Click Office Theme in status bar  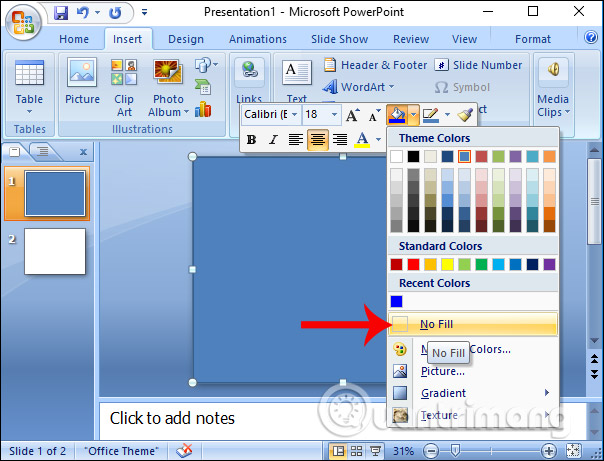[x=121, y=451]
